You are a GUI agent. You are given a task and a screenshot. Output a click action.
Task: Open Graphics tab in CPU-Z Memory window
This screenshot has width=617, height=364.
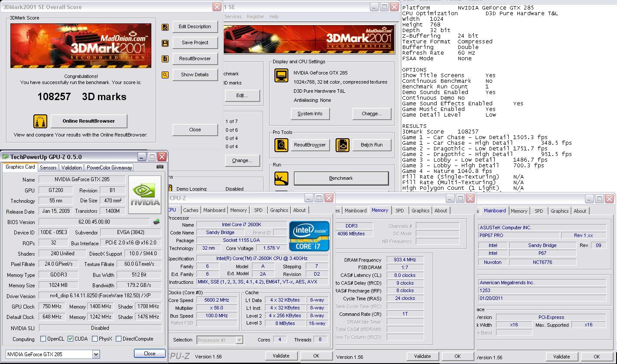point(420,211)
